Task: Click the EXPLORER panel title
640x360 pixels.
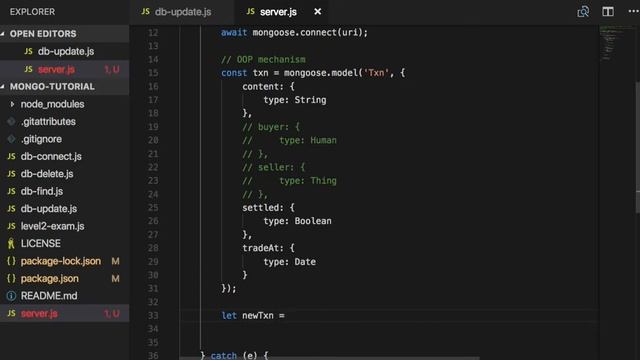Action: tap(32, 12)
